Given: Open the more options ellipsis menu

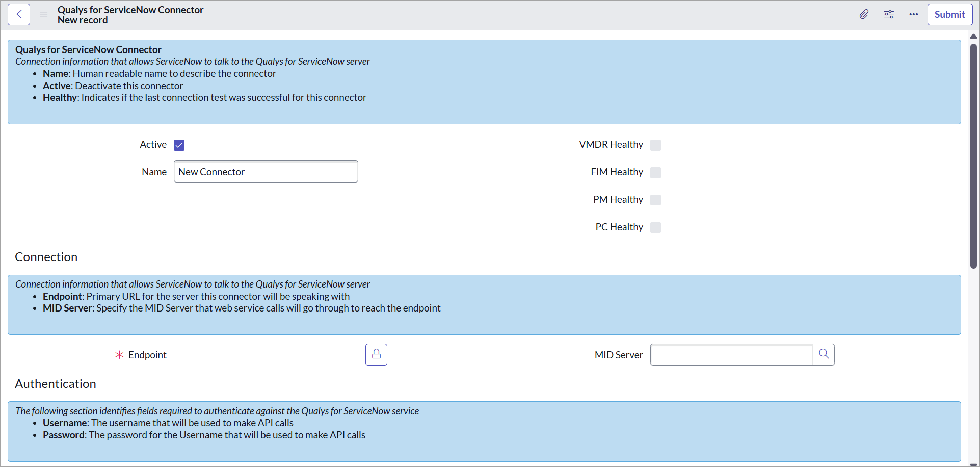Looking at the screenshot, I should pyautogui.click(x=913, y=15).
